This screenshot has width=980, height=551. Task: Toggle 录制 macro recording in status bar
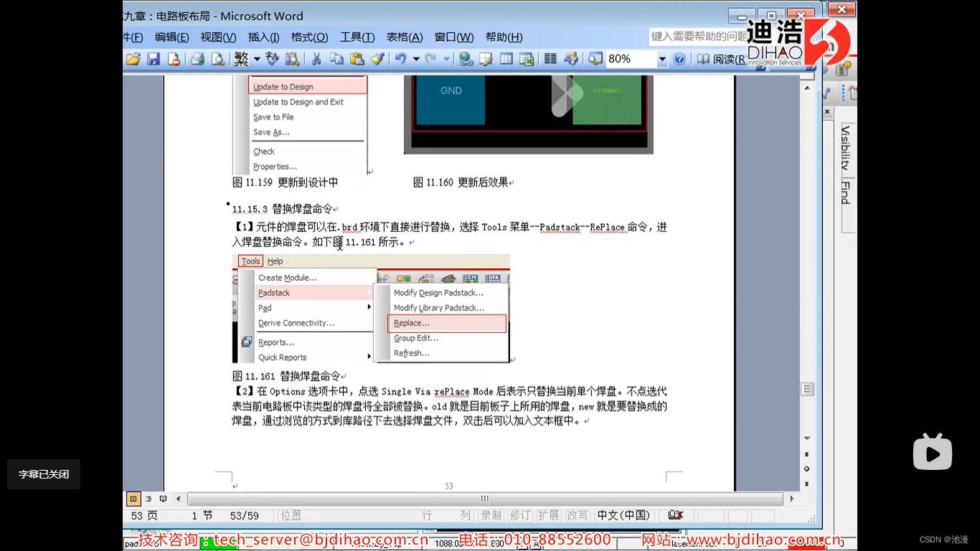pos(491,515)
